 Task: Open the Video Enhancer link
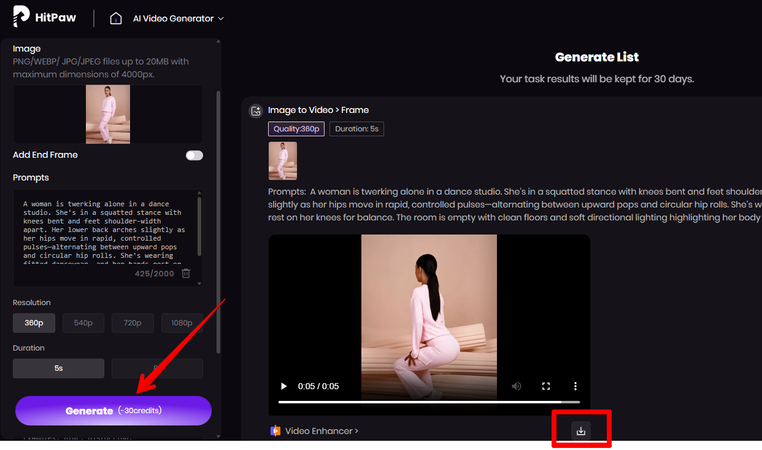click(x=322, y=431)
